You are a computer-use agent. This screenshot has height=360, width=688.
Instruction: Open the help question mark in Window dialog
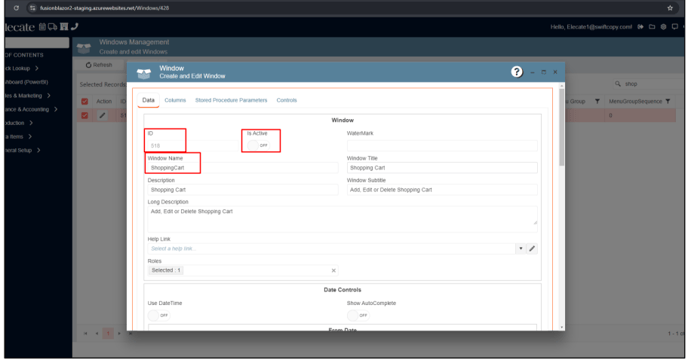[517, 72]
